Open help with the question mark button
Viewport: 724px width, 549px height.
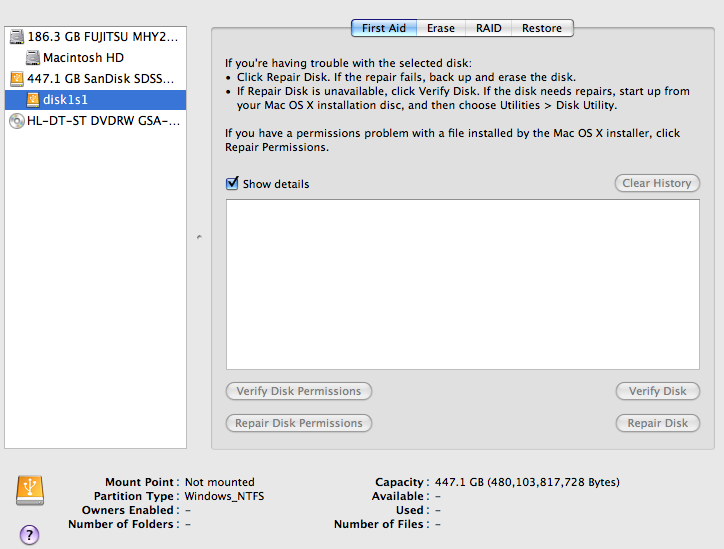tap(30, 534)
